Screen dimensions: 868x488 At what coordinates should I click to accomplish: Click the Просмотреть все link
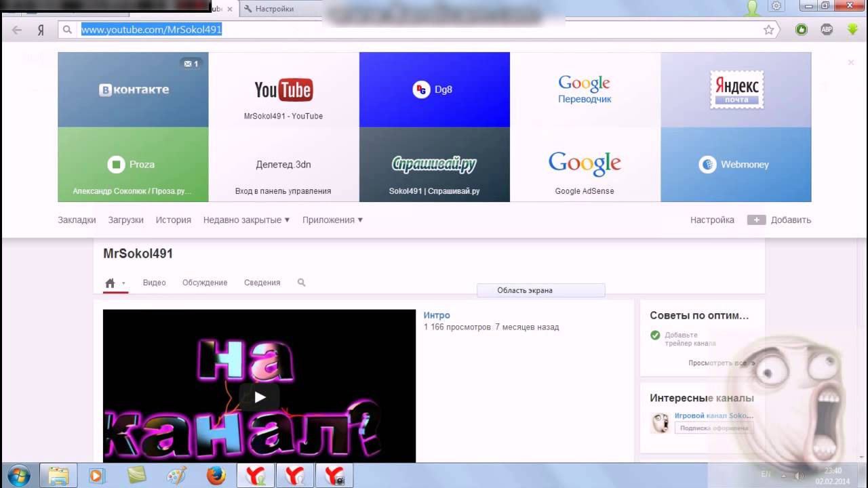coord(721,363)
